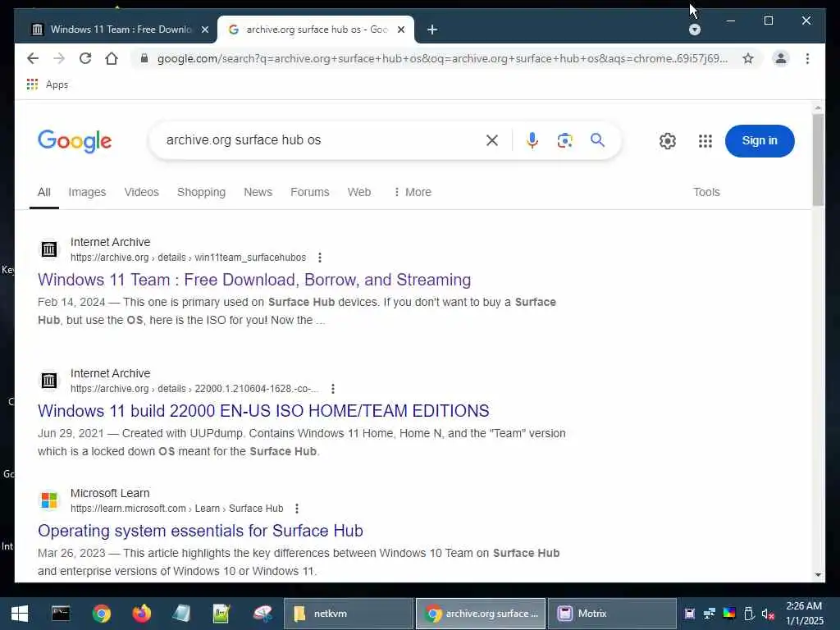This screenshot has height=630, width=840.
Task: Click the browser address bar URL
Action: 442,58
